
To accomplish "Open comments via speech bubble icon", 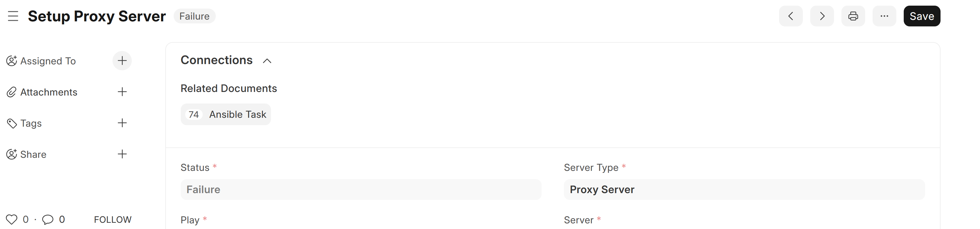I will [47, 220].
